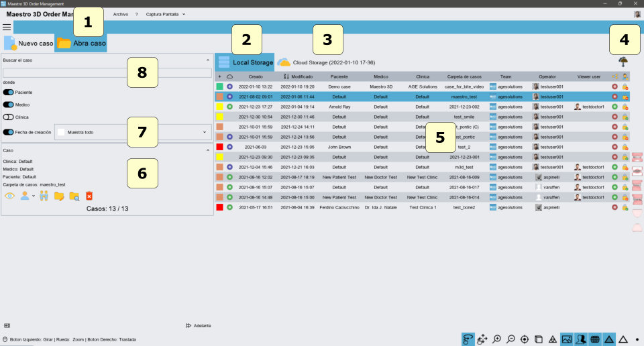Viewport: 644px width, 346px height.
Task: Toggle the Paciente search switch
Action: tap(8, 93)
